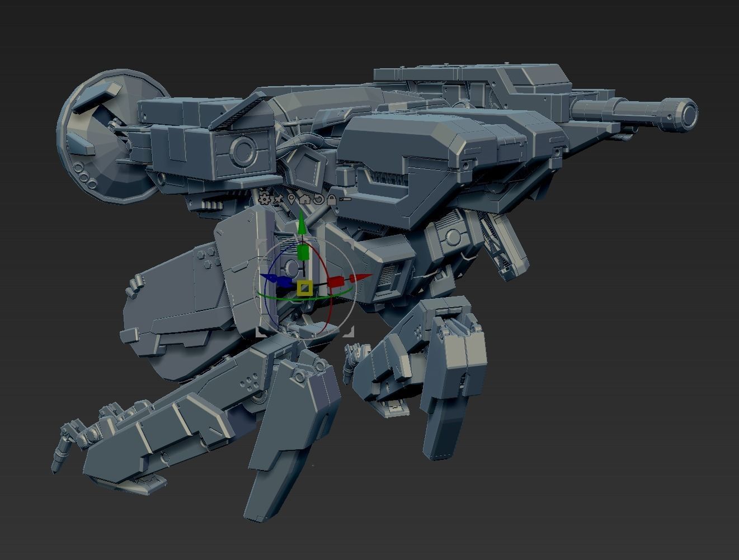Screen dimensions: 739x560
Task: Click the green Y-axis scale block
Action: [303, 252]
